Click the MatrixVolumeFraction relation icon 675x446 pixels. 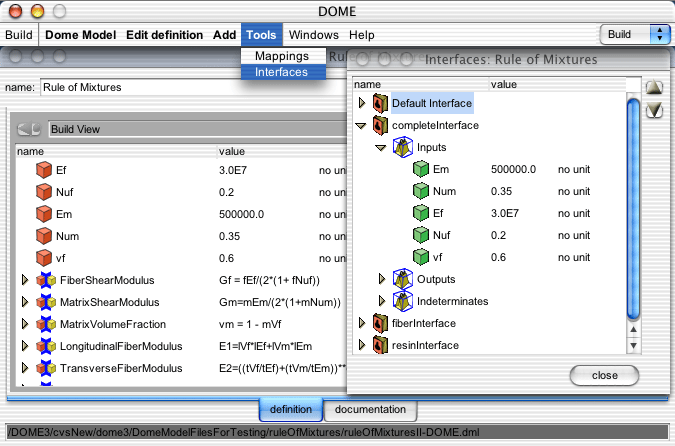pyautogui.click(x=46, y=324)
